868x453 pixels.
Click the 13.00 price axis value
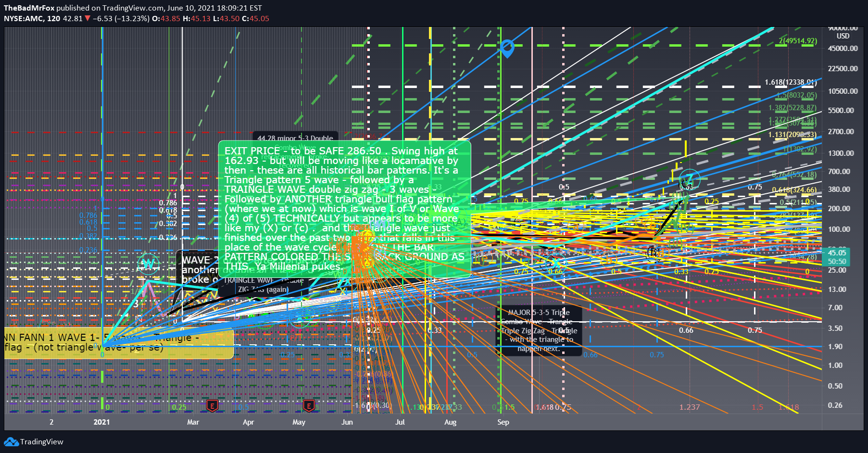(837, 289)
